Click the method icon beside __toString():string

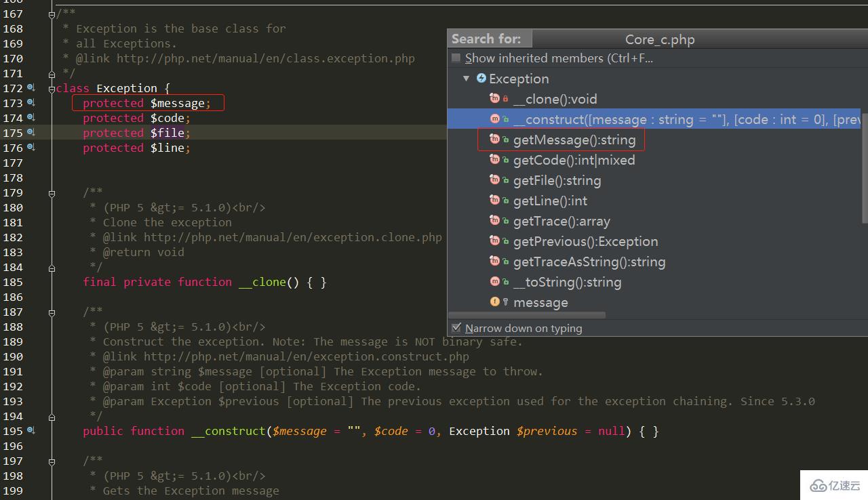(x=495, y=283)
